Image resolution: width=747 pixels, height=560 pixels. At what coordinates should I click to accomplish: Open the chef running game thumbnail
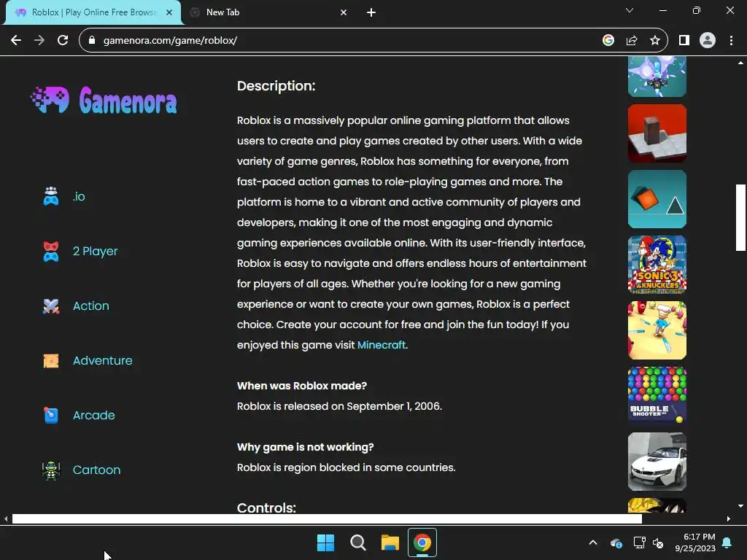[x=657, y=330]
